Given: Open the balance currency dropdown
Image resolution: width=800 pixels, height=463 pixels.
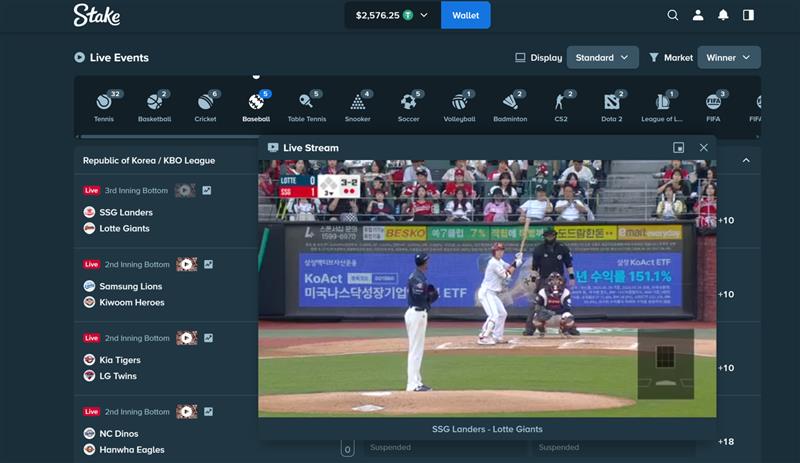Looking at the screenshot, I should click(x=392, y=15).
